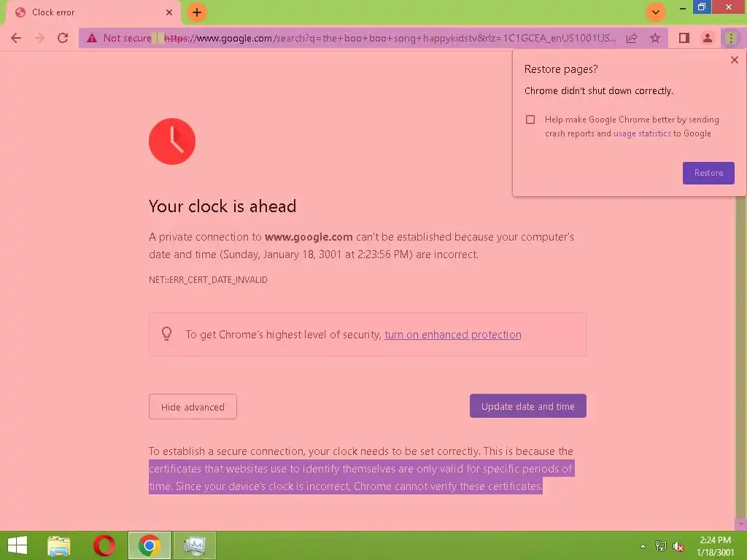Open Chrome three-dot menu
The height and width of the screenshot is (560, 747).
pyautogui.click(x=731, y=38)
